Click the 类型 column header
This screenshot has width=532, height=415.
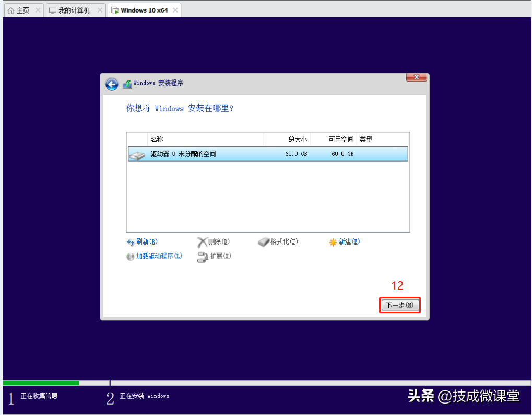click(x=383, y=139)
